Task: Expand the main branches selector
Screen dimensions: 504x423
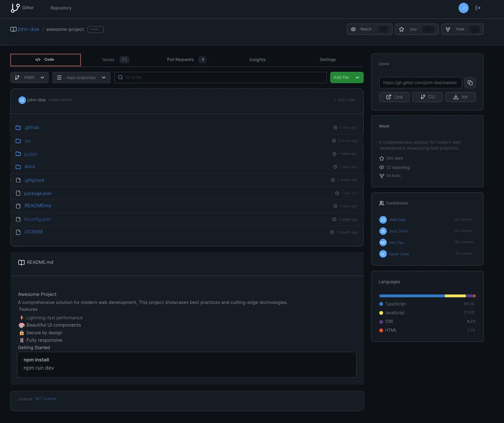Action: coord(81,78)
